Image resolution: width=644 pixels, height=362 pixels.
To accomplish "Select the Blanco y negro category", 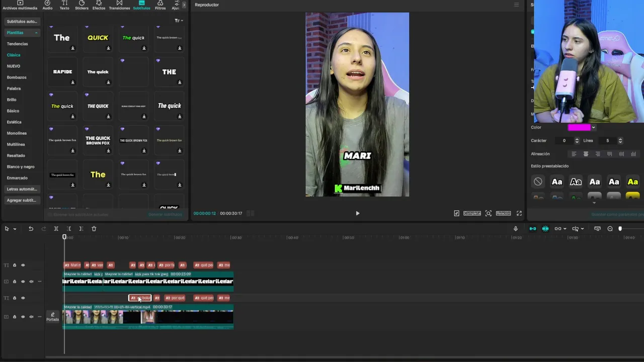I will point(21,166).
